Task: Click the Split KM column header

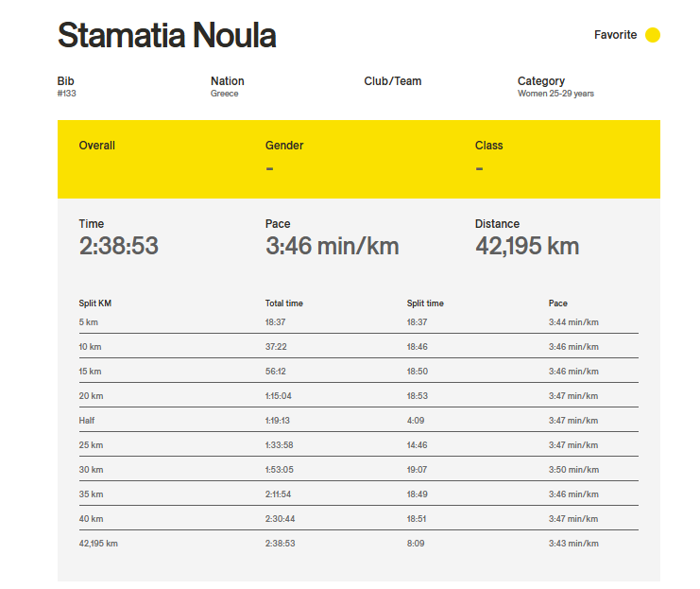Action: tap(95, 303)
